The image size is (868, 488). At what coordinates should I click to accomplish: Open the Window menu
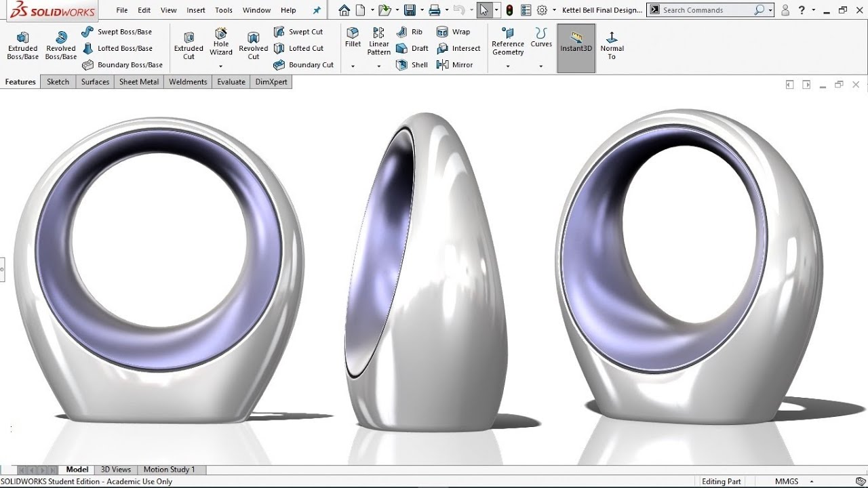pos(256,10)
